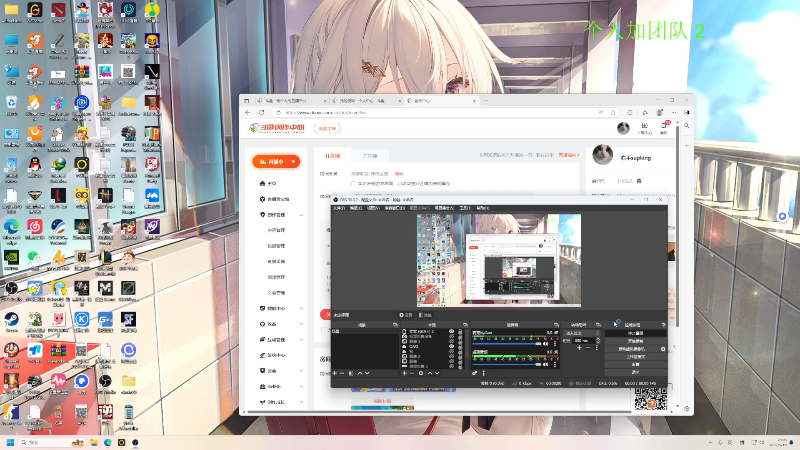Copy room number using copy icon
The height and width of the screenshot is (450, 800).
pyautogui.click(x=639, y=181)
